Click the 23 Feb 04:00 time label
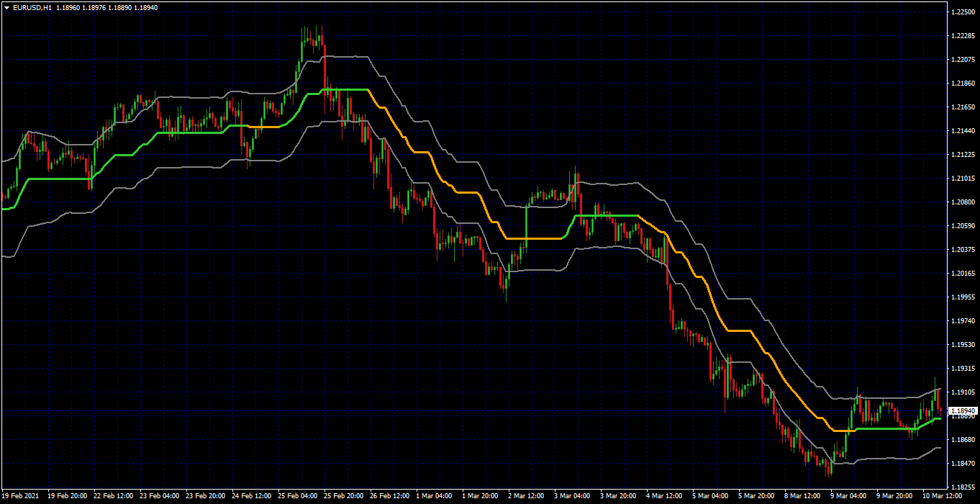The image size is (980, 504). pyautogui.click(x=159, y=496)
